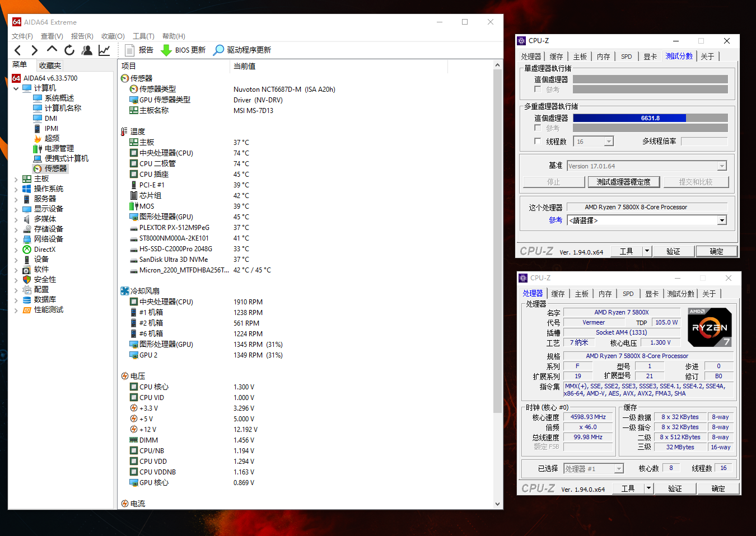Click the 測試處理器穩定度 button
This screenshot has height=536, width=756.
623,182
